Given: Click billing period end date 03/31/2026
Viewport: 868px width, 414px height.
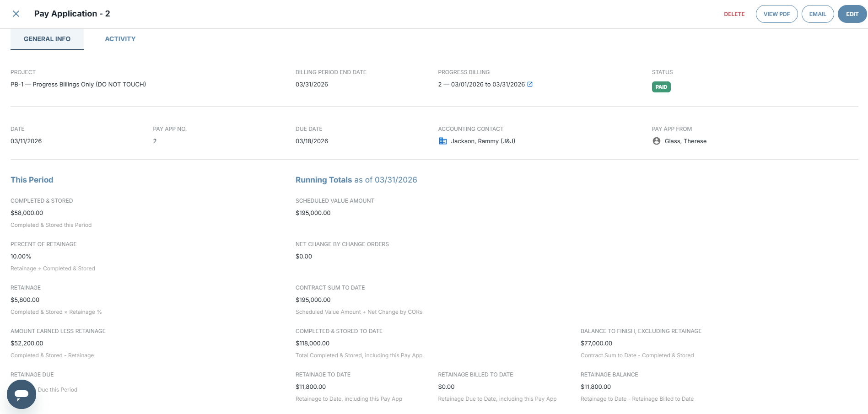Looking at the screenshot, I should click(x=312, y=84).
